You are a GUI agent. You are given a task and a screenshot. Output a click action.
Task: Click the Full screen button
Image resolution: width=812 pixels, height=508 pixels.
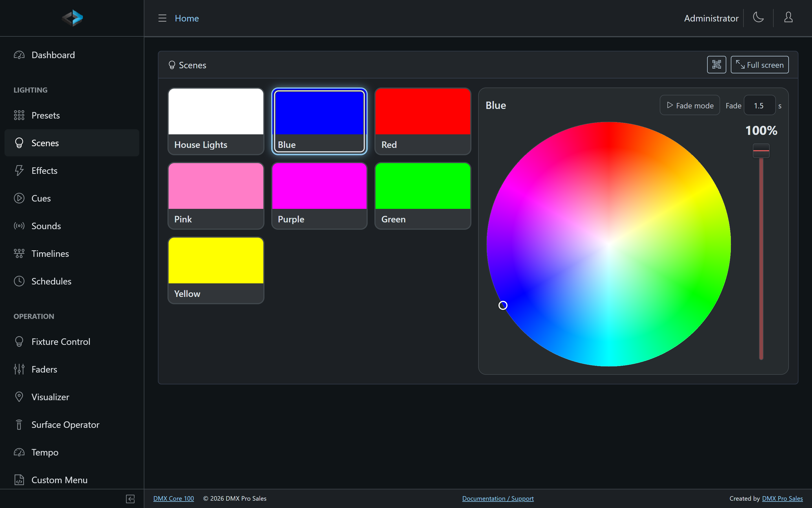click(760, 65)
